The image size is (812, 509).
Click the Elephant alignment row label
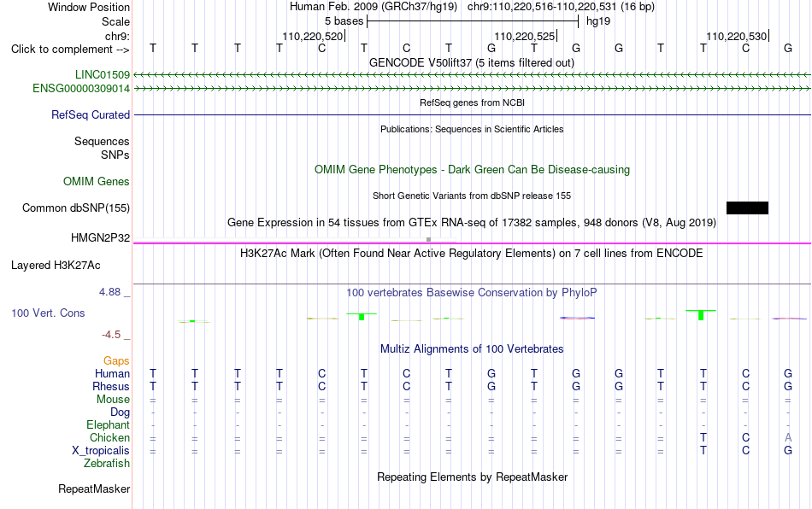[108, 424]
